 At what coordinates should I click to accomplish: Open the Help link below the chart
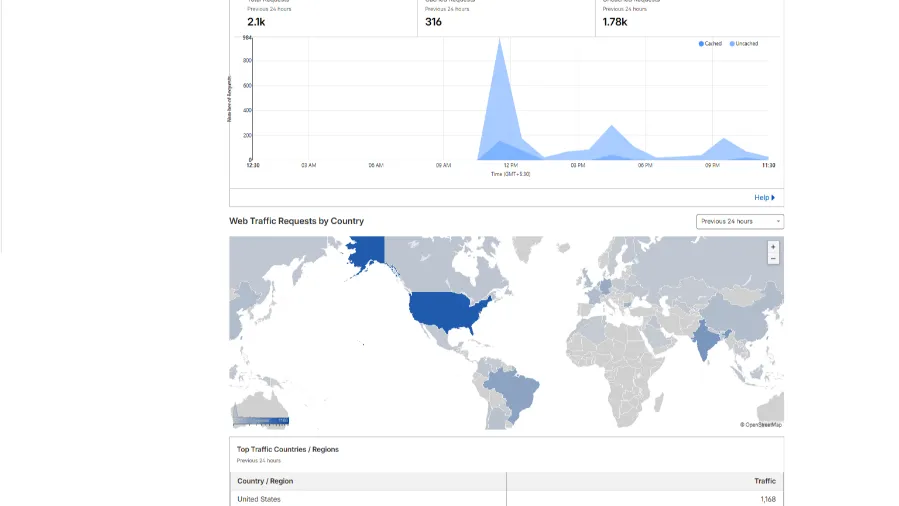click(764, 198)
